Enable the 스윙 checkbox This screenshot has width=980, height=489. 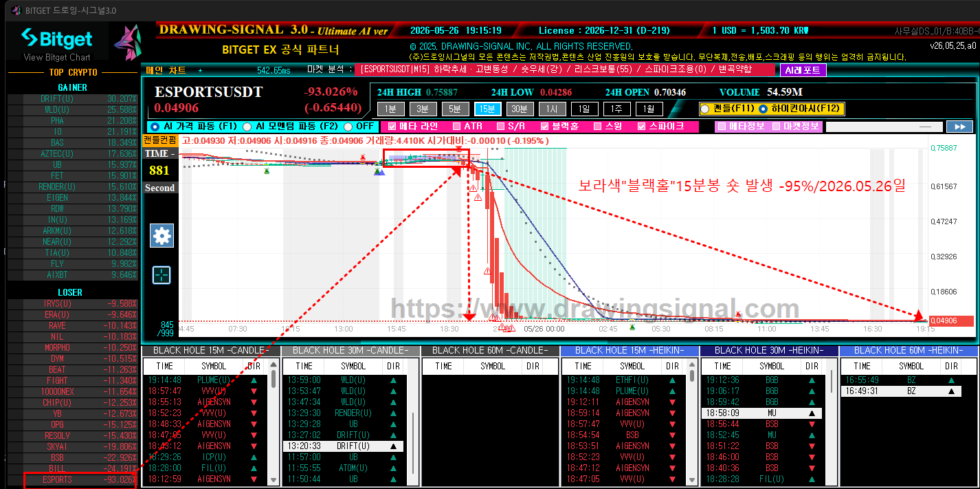(598, 127)
